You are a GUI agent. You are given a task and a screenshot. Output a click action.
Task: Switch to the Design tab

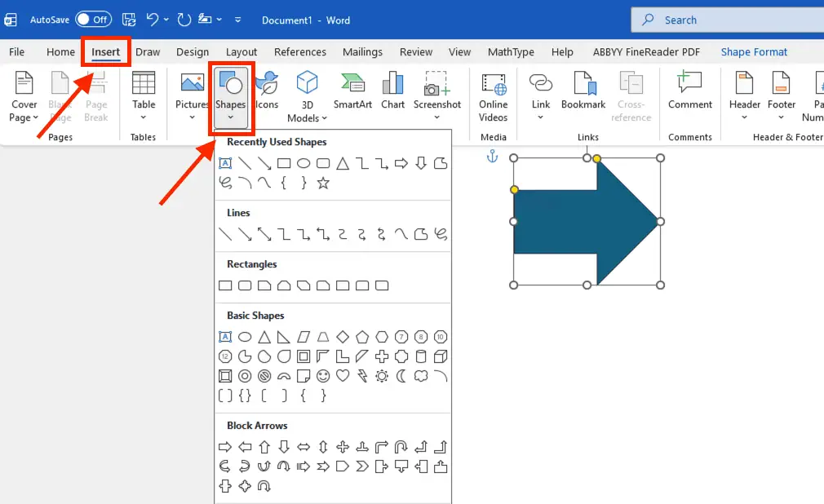pyautogui.click(x=193, y=52)
